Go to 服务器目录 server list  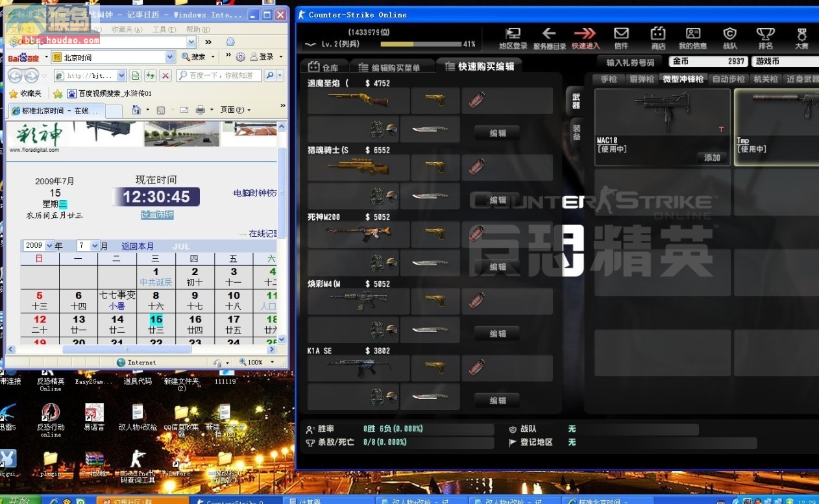[548, 38]
